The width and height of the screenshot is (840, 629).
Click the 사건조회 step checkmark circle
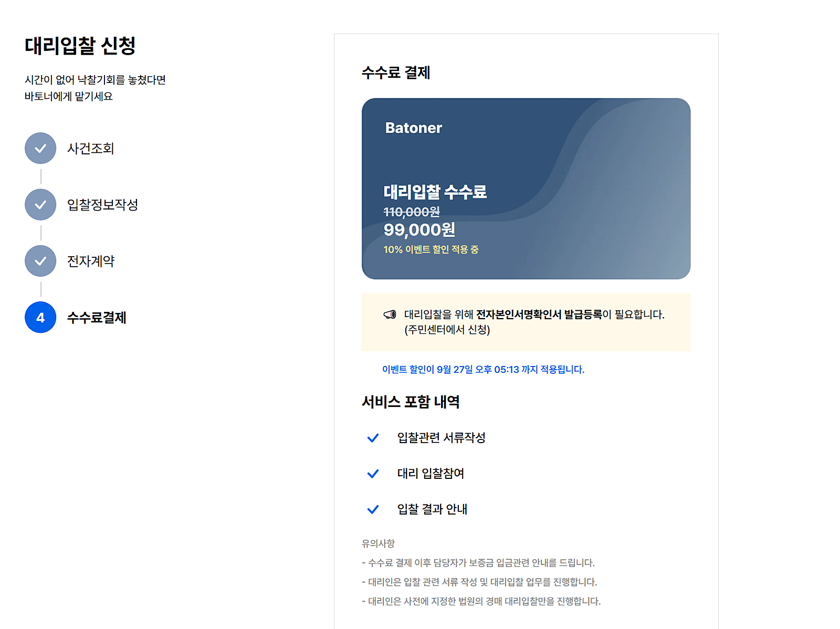click(40, 148)
